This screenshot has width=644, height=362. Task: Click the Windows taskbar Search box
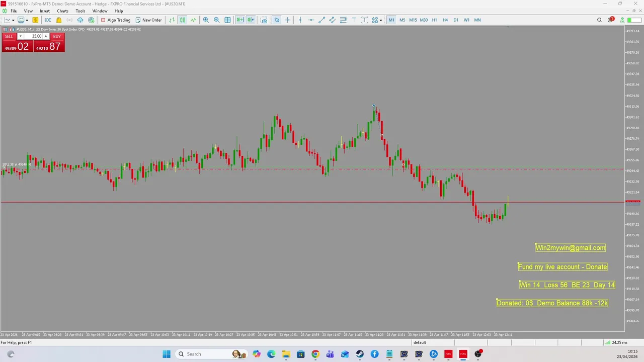point(211,354)
